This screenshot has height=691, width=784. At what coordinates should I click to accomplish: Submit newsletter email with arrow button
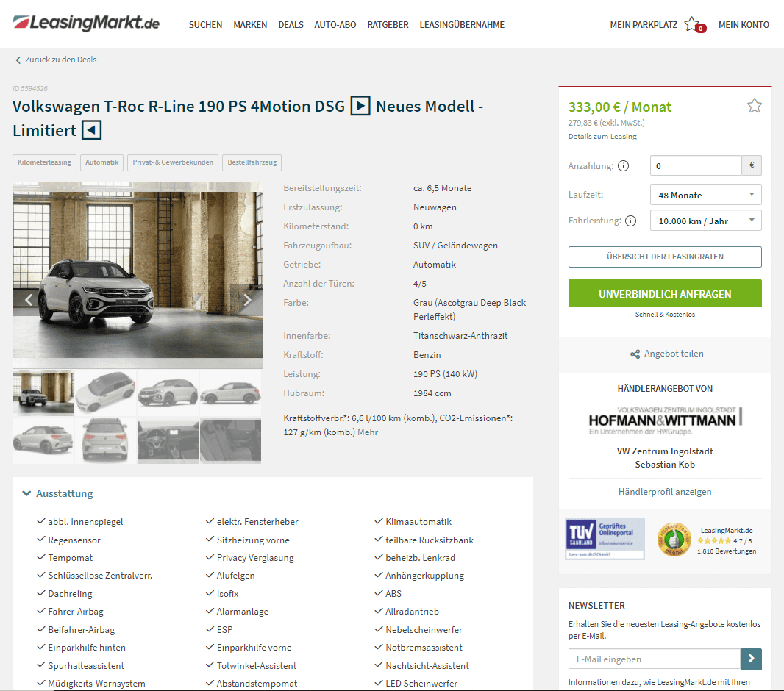click(x=751, y=659)
